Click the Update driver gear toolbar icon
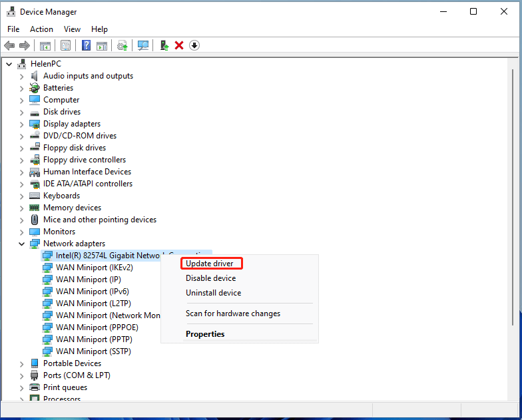The height and width of the screenshot is (420, 522). (x=123, y=45)
